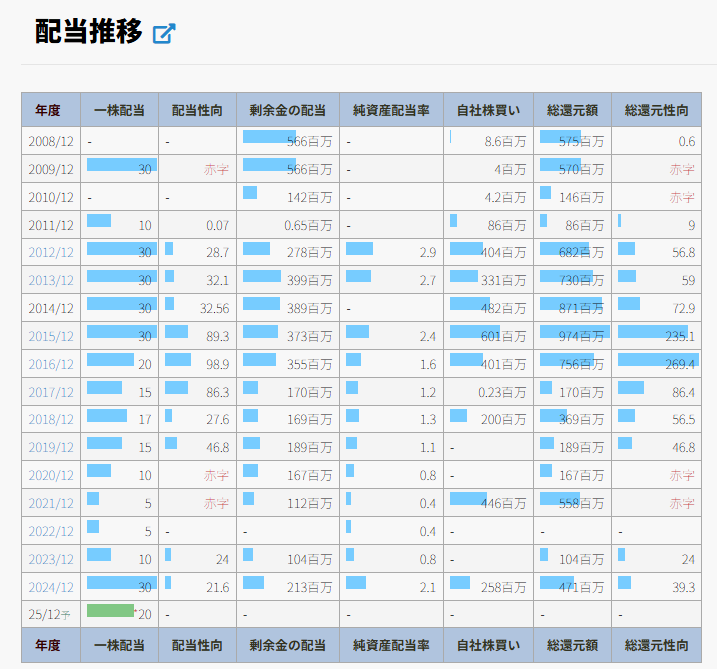Open the 2012/12 fiscal year link
Image resolution: width=717 pixels, height=669 pixels.
pyautogui.click(x=51, y=253)
